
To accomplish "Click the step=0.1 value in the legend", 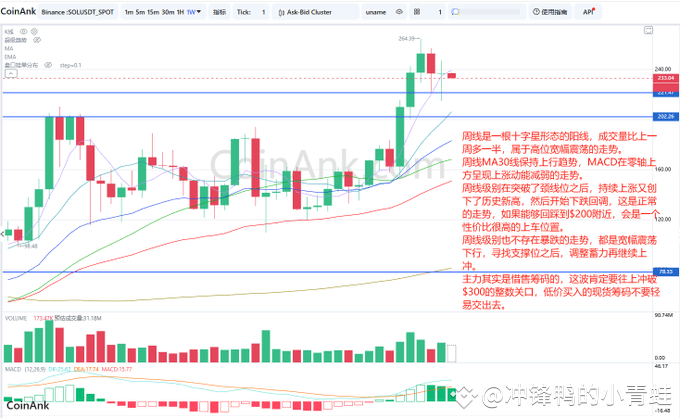I will (x=71, y=65).
